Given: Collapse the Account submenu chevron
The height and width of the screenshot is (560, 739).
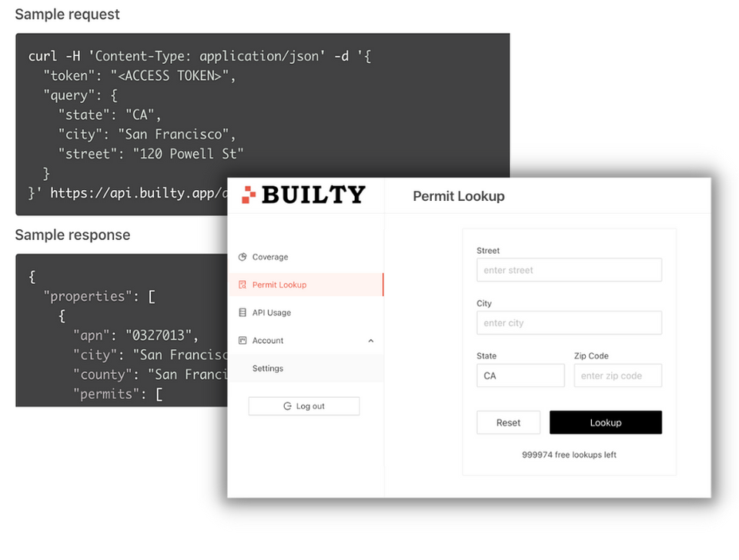Looking at the screenshot, I should click(371, 341).
